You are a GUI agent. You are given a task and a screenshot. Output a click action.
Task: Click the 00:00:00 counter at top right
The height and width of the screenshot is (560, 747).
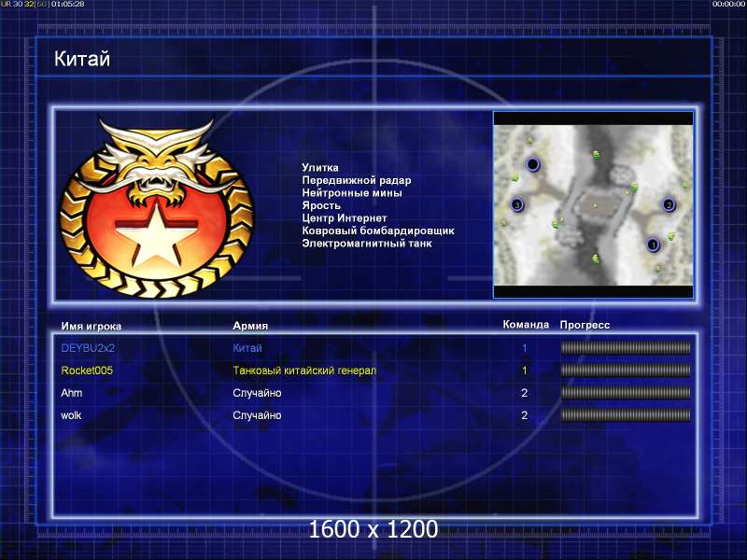[x=729, y=4]
